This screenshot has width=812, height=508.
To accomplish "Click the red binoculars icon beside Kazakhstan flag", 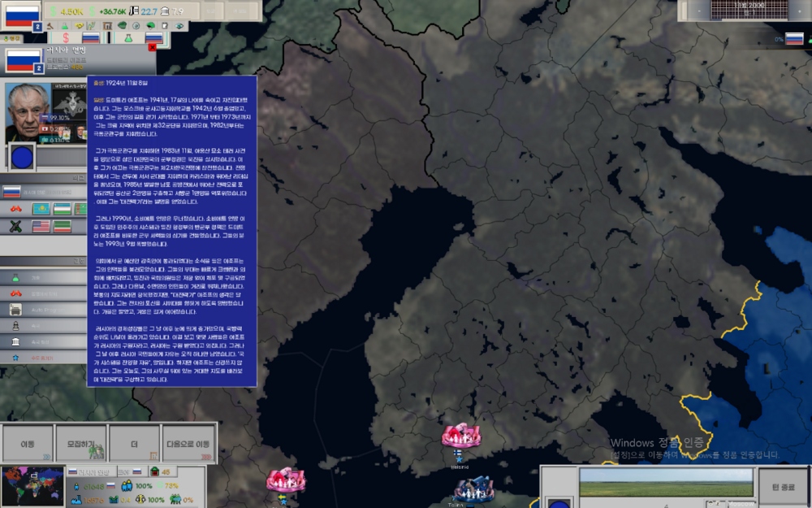I will (16, 209).
